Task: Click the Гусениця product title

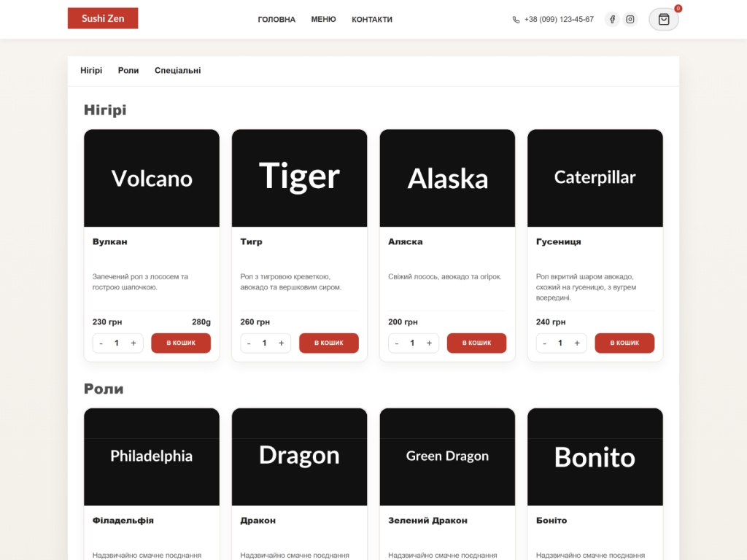Action: pos(558,241)
